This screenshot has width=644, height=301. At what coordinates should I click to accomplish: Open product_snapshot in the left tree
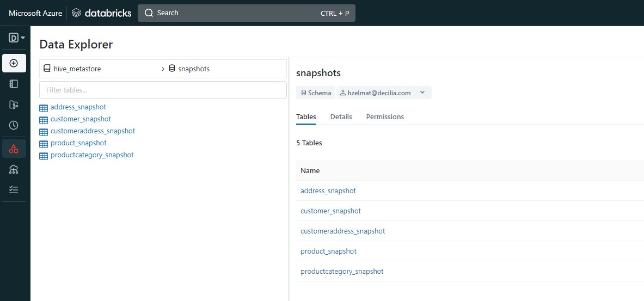point(78,143)
